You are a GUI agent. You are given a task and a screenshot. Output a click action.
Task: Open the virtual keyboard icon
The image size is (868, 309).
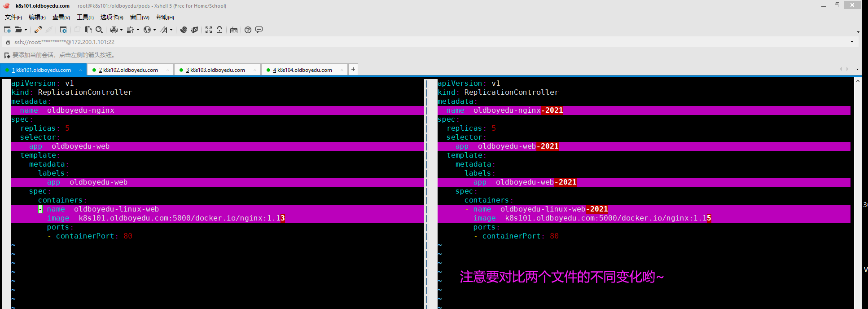click(234, 30)
